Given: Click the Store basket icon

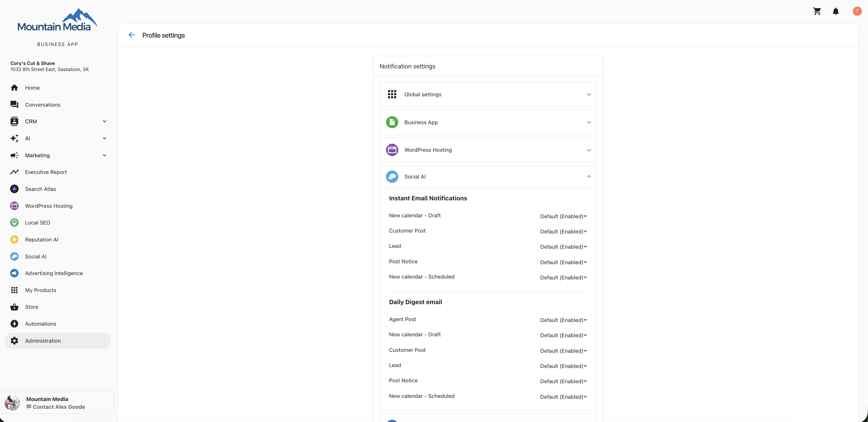Looking at the screenshot, I should 14,307.
